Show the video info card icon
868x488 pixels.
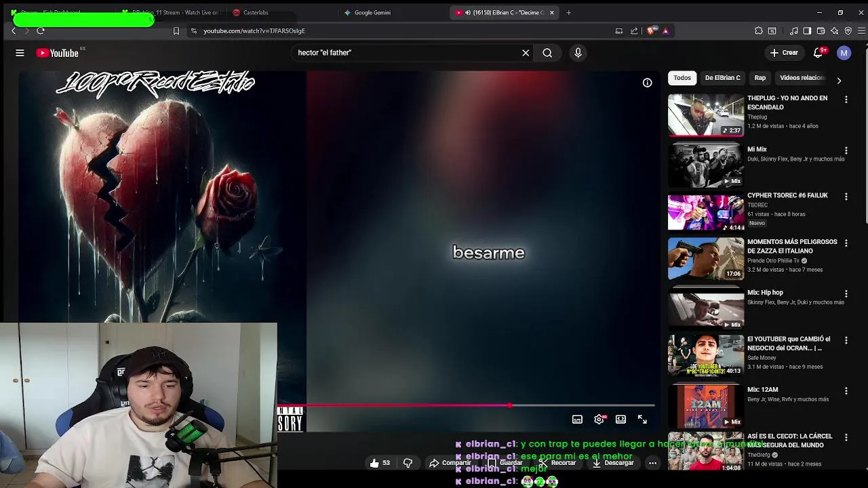point(647,83)
